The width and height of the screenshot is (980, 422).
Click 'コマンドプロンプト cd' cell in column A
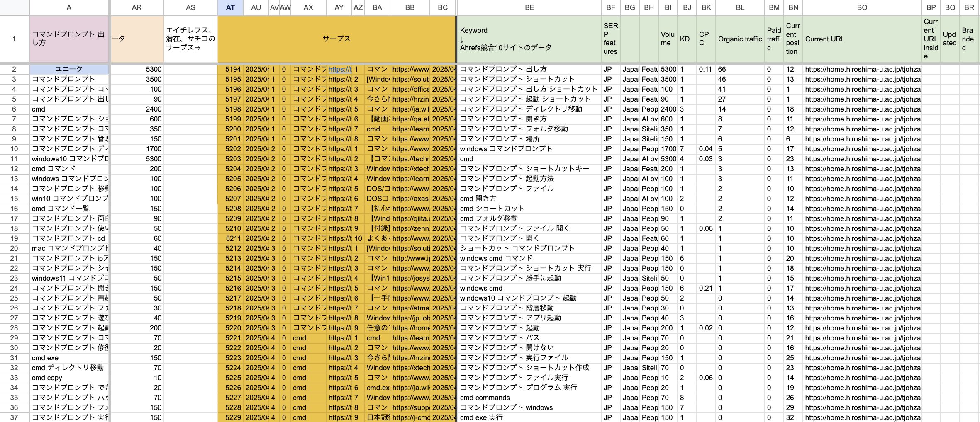(x=69, y=238)
